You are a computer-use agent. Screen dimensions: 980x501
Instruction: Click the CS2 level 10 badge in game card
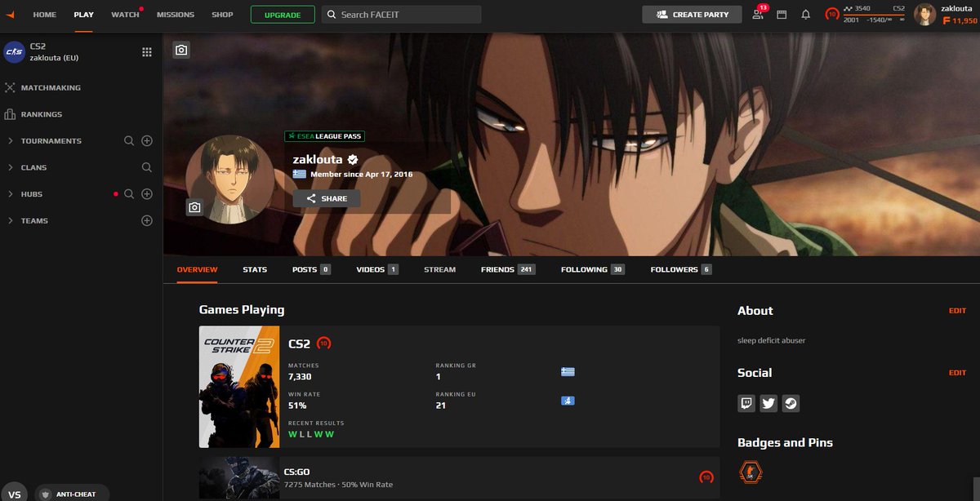(324, 344)
